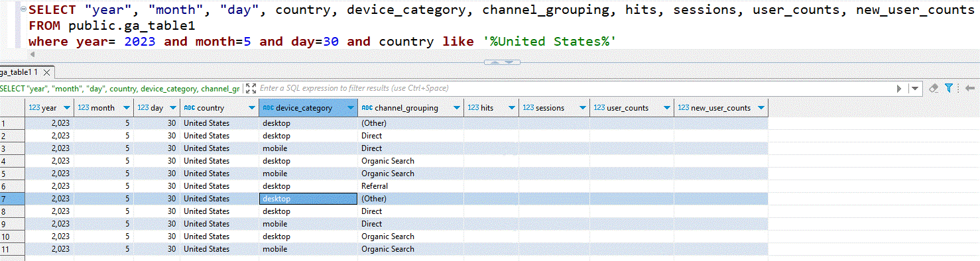
Task: Click the numeric type icon on year column
Action: pyautogui.click(x=34, y=108)
